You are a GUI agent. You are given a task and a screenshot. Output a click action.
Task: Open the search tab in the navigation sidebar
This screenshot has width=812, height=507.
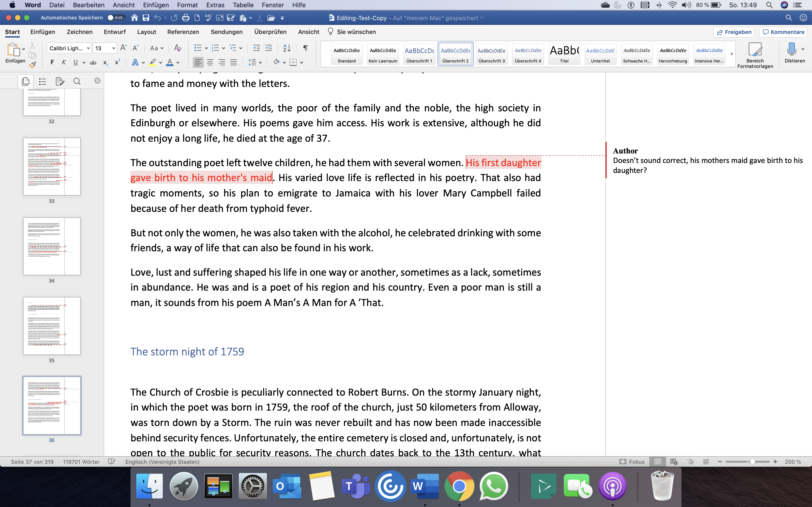tap(77, 81)
